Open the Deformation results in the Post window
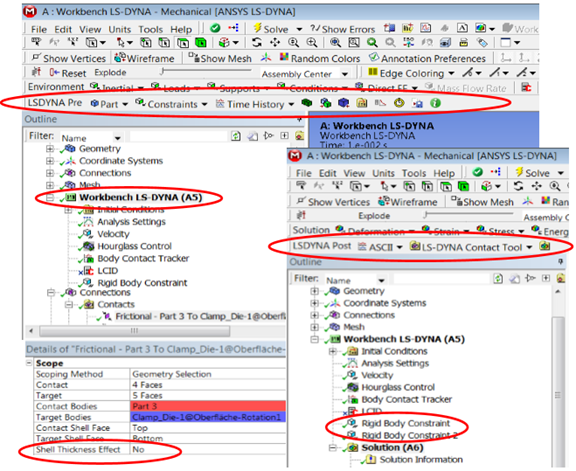The image size is (576, 471). click(375, 231)
